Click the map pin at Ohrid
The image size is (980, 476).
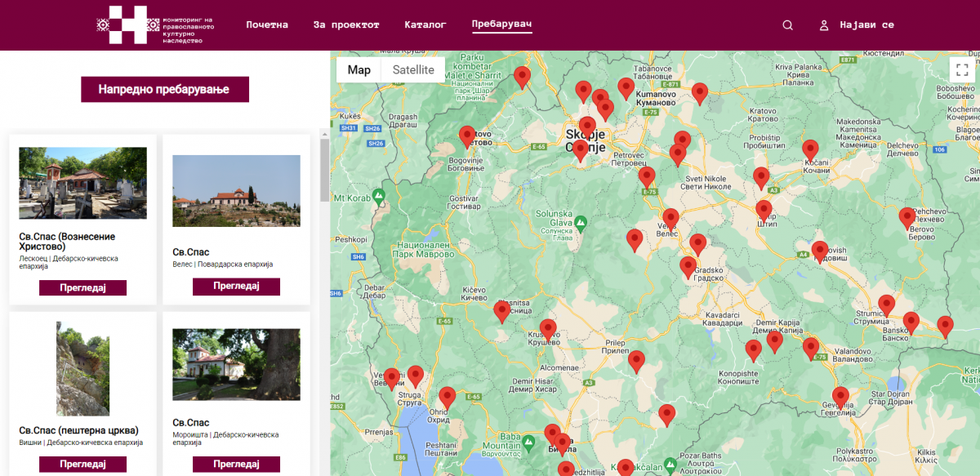(x=447, y=396)
